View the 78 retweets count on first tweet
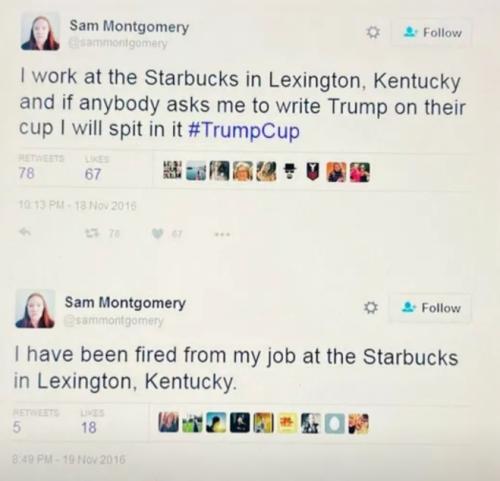The height and width of the screenshot is (481, 500). click(x=27, y=173)
